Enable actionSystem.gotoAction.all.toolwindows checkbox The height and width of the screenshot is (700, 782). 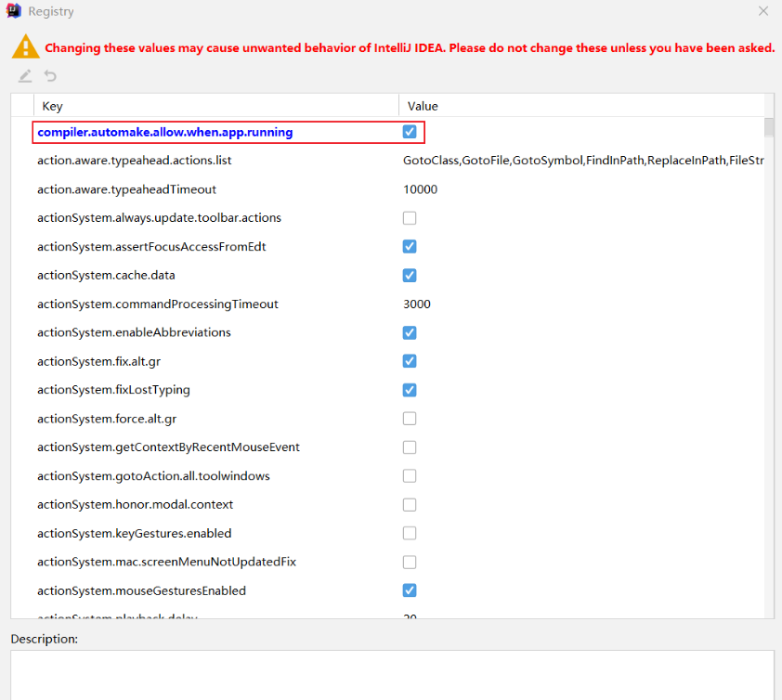tap(410, 476)
